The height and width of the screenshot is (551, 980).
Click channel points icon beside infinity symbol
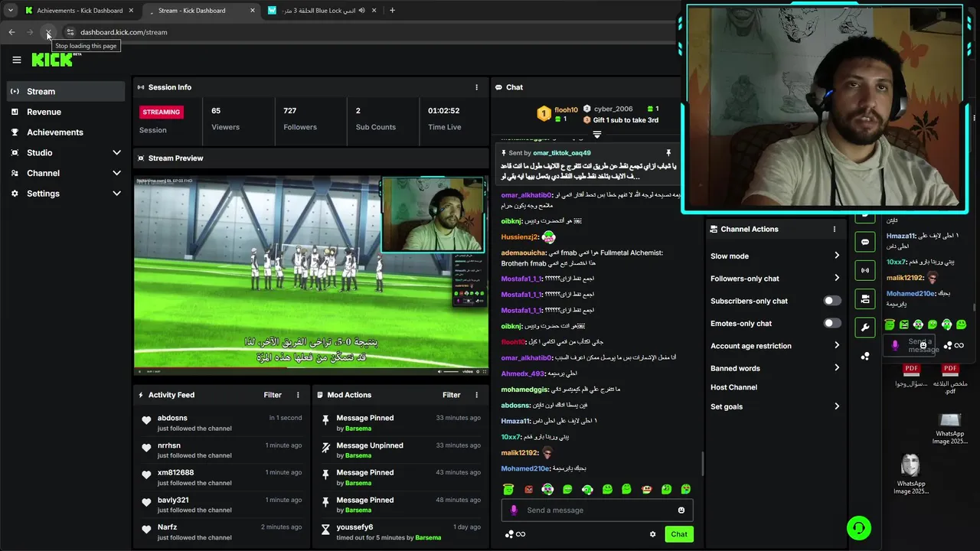point(509,534)
